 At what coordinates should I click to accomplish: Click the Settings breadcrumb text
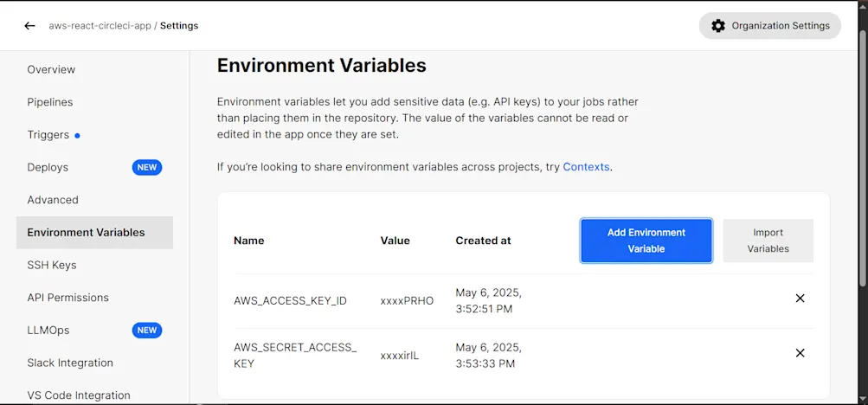(179, 26)
